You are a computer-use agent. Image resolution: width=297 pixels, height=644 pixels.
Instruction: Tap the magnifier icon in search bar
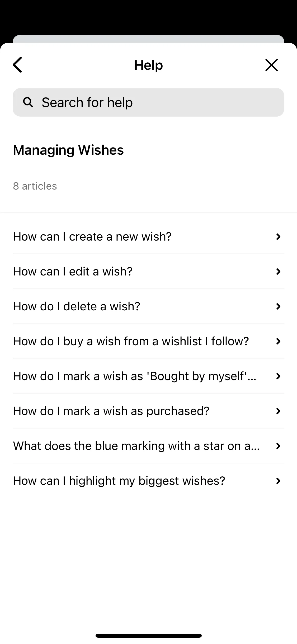(x=28, y=102)
